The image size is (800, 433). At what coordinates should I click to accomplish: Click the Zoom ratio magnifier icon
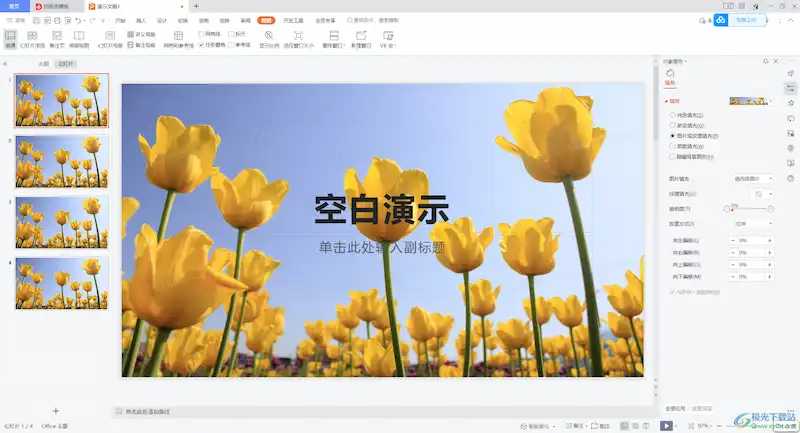click(x=269, y=36)
